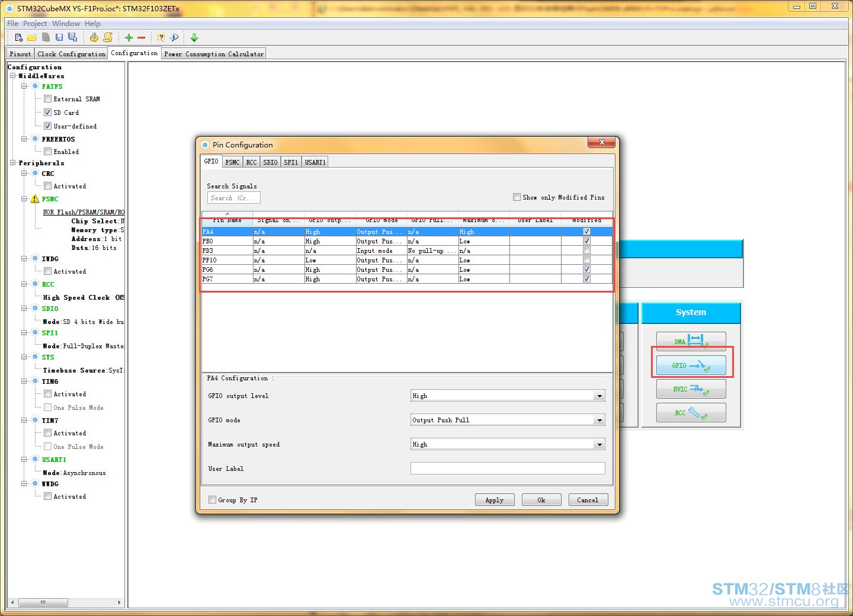The width and height of the screenshot is (853, 616).
Task: Open the Project menu
Action: [x=35, y=24]
